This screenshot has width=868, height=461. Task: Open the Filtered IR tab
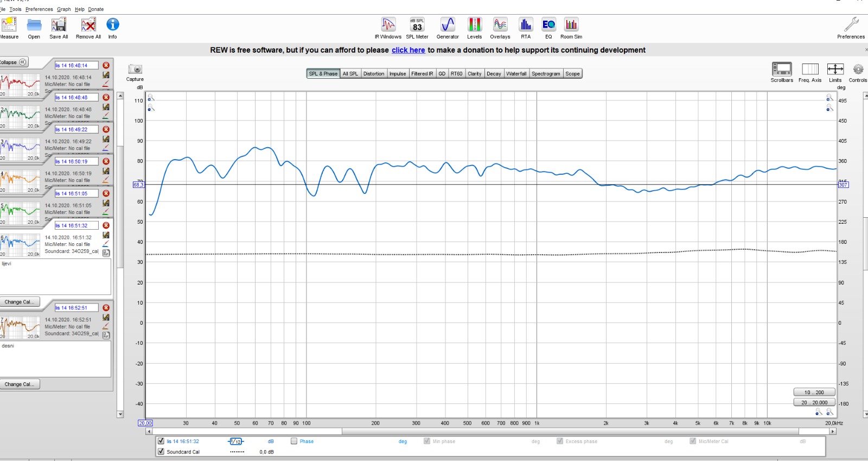(422, 74)
